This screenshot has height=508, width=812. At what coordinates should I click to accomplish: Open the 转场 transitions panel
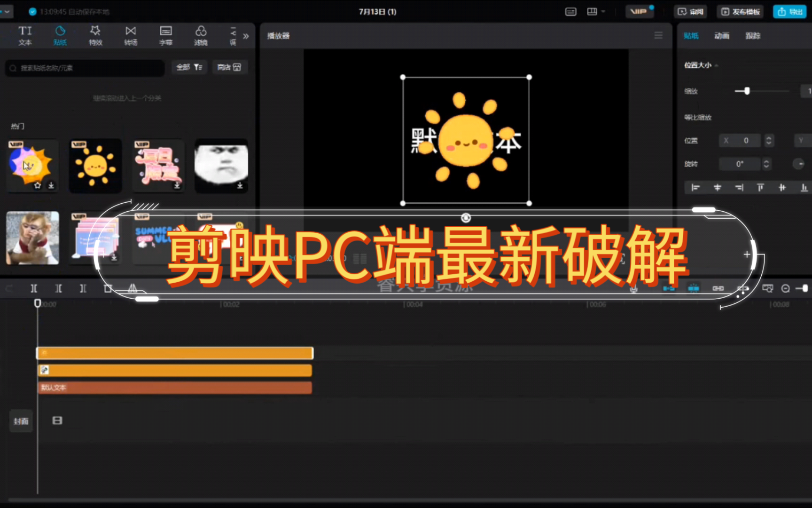click(x=131, y=36)
